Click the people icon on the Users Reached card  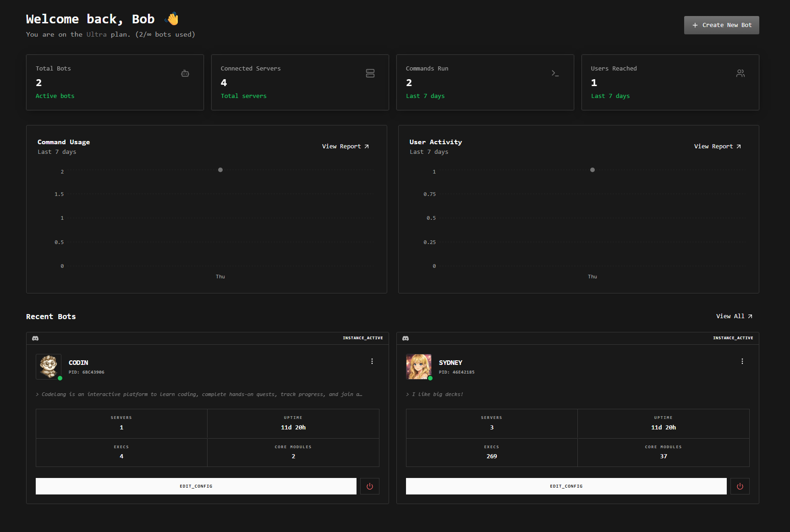741,73
